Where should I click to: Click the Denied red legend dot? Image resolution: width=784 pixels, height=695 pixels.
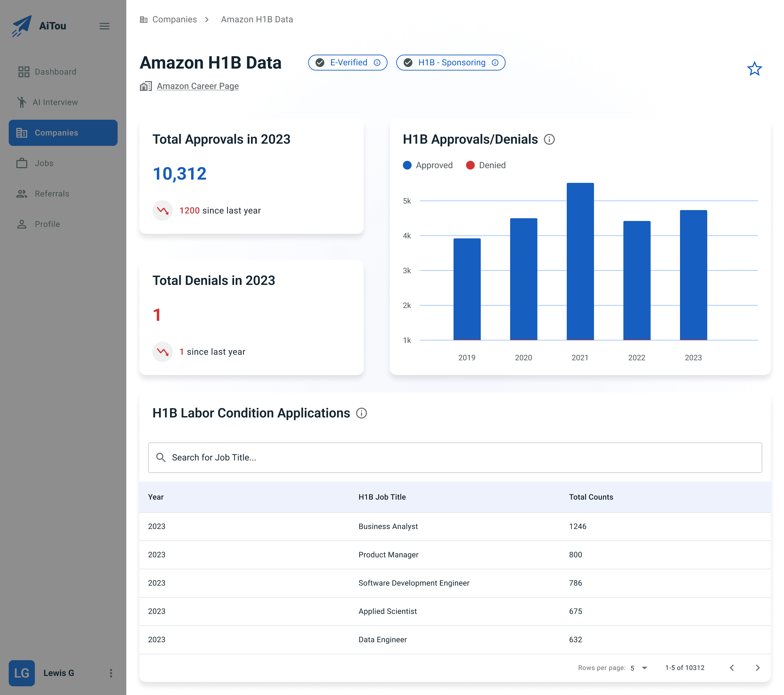pos(470,165)
